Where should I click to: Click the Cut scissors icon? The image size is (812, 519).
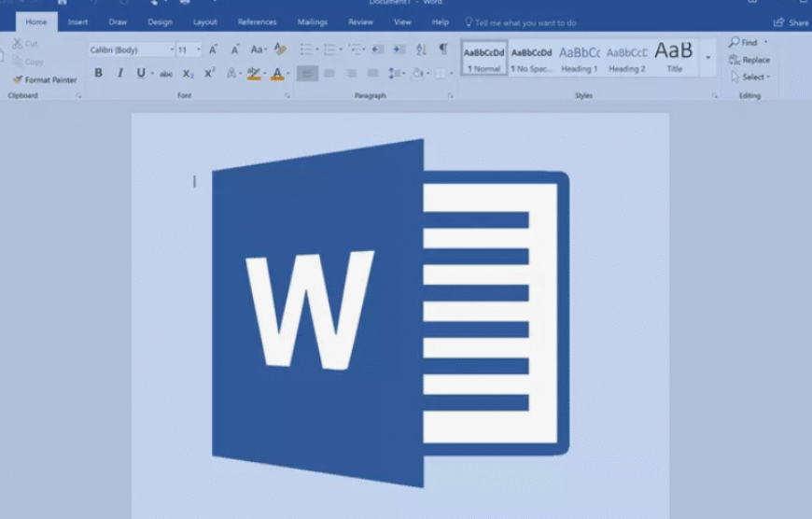18,44
